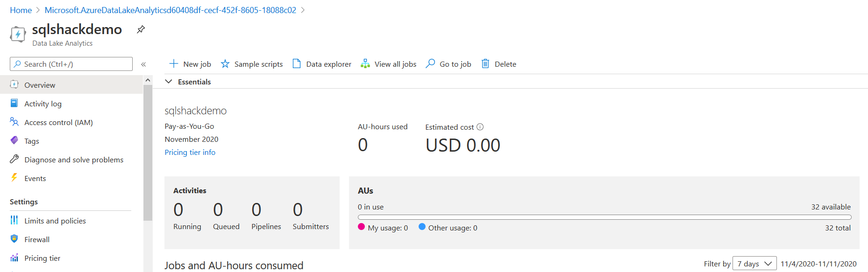Image resolution: width=868 pixels, height=272 pixels.
Task: Click the View all jobs icon
Action: 365,64
